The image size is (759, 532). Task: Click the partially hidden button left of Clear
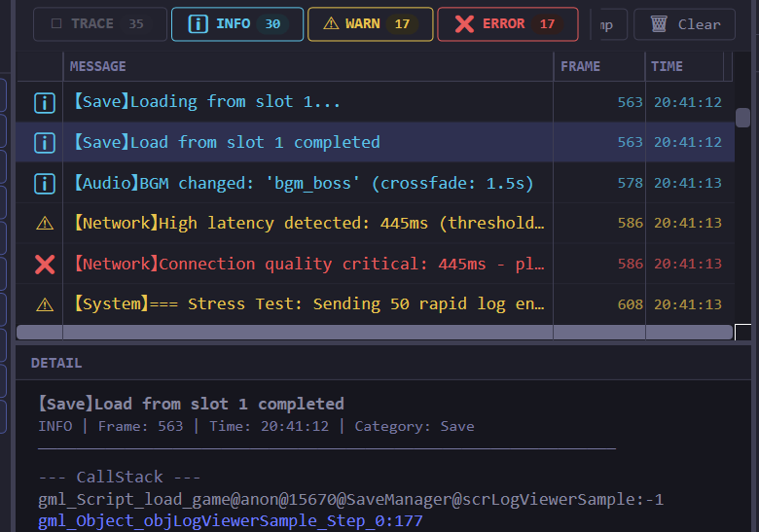608,24
